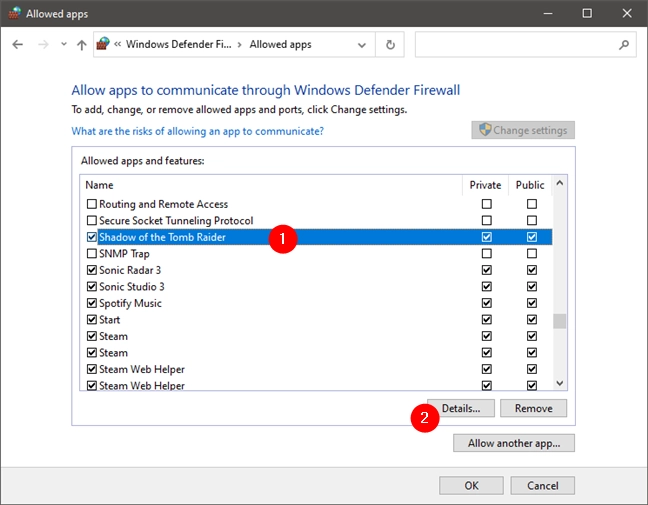Open the risks of allowing an app link
This screenshot has height=505, width=648.
click(198, 131)
